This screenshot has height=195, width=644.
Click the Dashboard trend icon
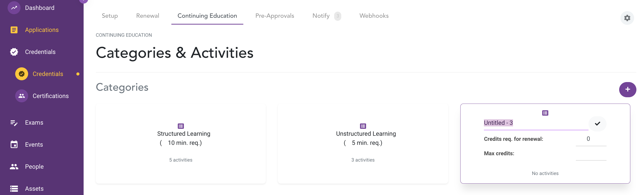point(14,8)
